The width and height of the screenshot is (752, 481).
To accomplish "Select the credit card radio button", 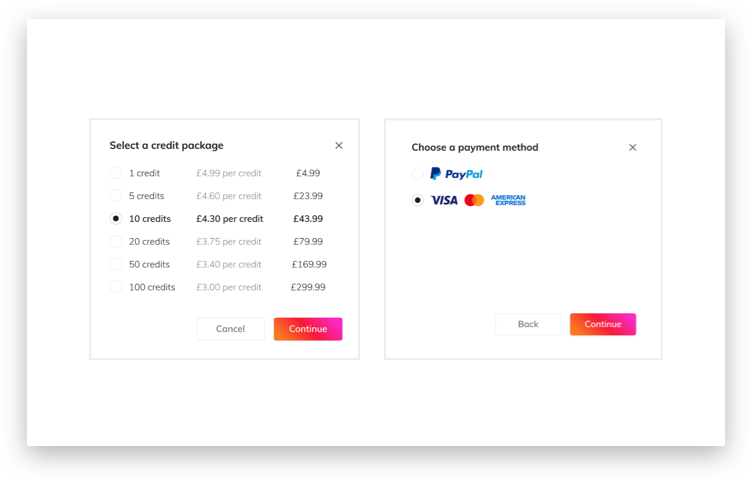I will tap(418, 200).
